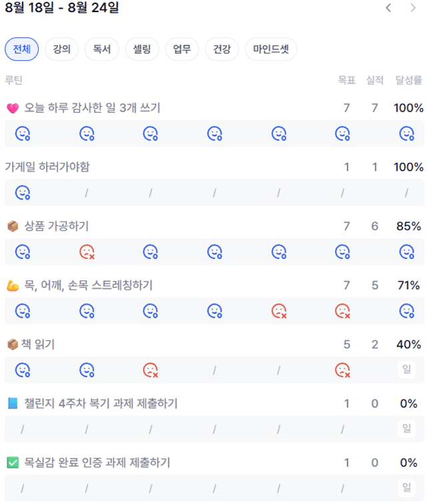Image resolution: width=427 pixels, height=504 pixels.
Task: Filter routines by 건강 category
Action: [222, 49]
